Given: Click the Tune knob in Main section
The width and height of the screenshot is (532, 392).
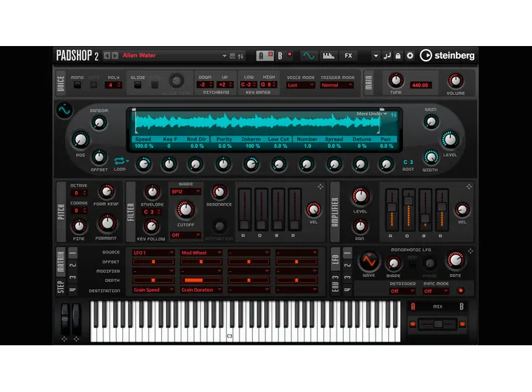Looking at the screenshot, I should point(396,81).
